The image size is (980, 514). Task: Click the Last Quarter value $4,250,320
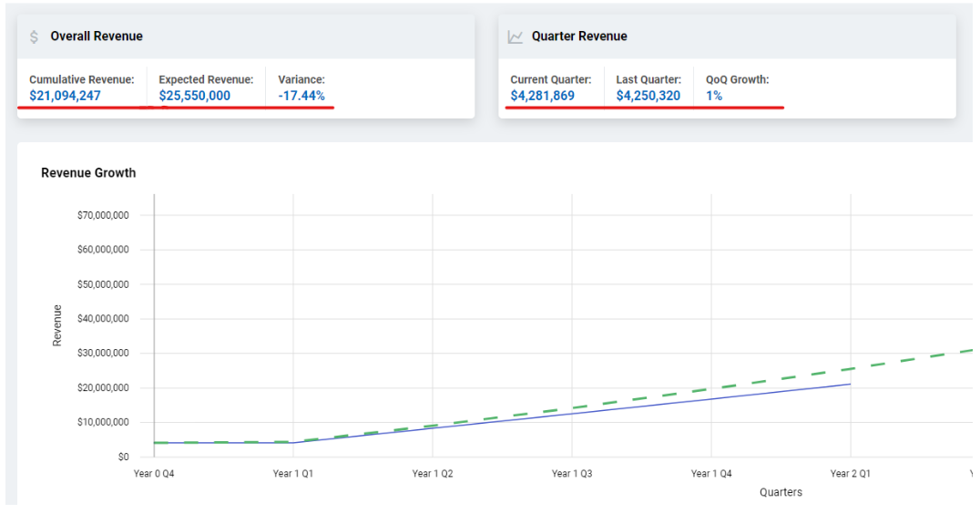tap(648, 96)
